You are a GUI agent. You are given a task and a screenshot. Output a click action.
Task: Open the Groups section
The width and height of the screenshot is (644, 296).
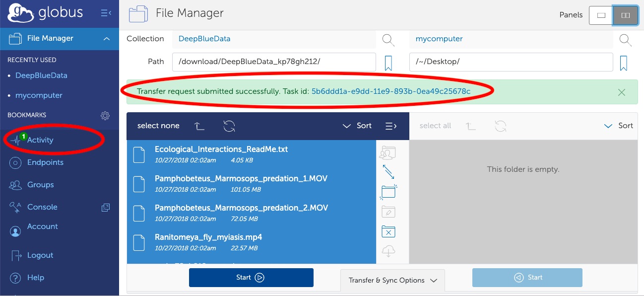(x=40, y=185)
